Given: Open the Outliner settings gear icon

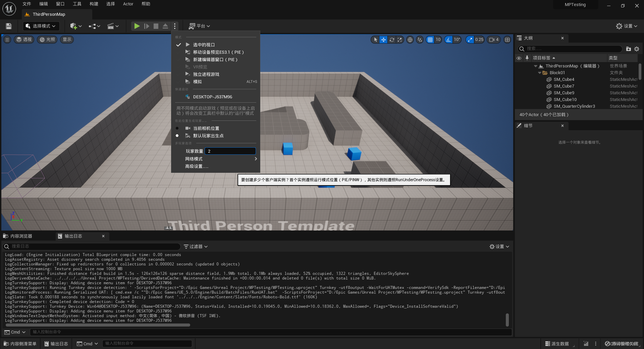Looking at the screenshot, I should click(637, 49).
